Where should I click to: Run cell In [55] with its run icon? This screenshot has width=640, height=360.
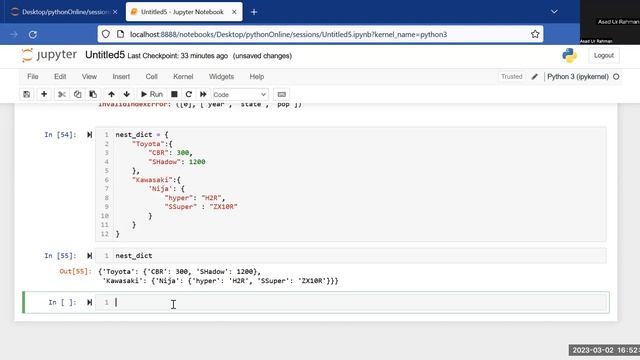(89, 256)
